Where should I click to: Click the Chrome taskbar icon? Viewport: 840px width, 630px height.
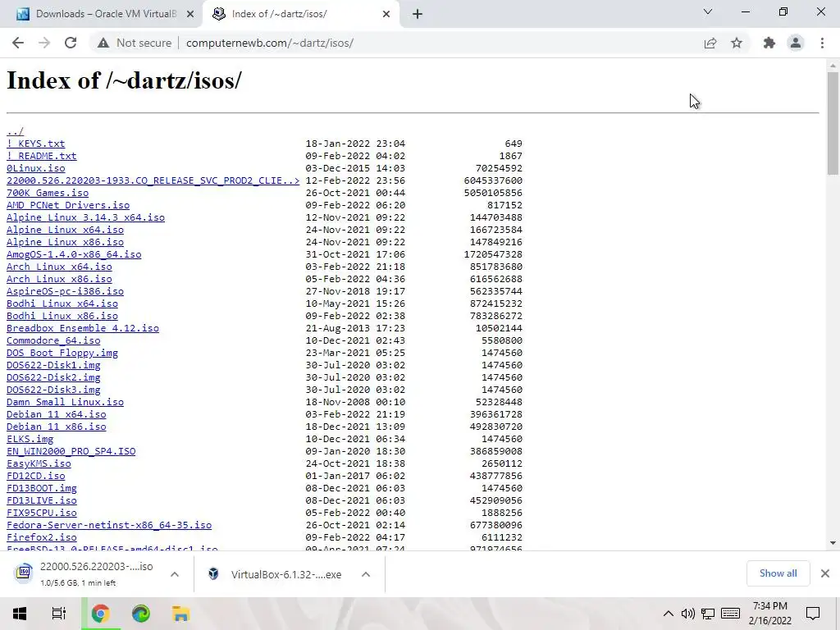[101, 614]
